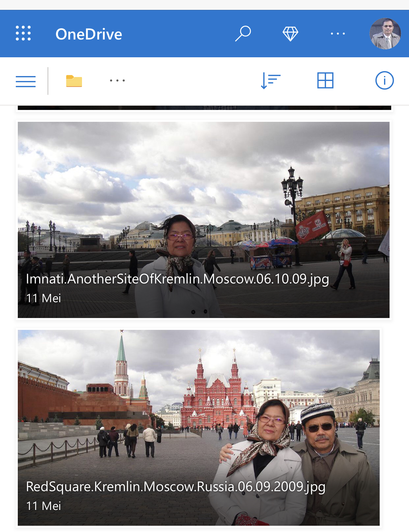The image size is (409, 532).
Task: Click 11 Mei date under Imnati photo
Action: pos(43,298)
